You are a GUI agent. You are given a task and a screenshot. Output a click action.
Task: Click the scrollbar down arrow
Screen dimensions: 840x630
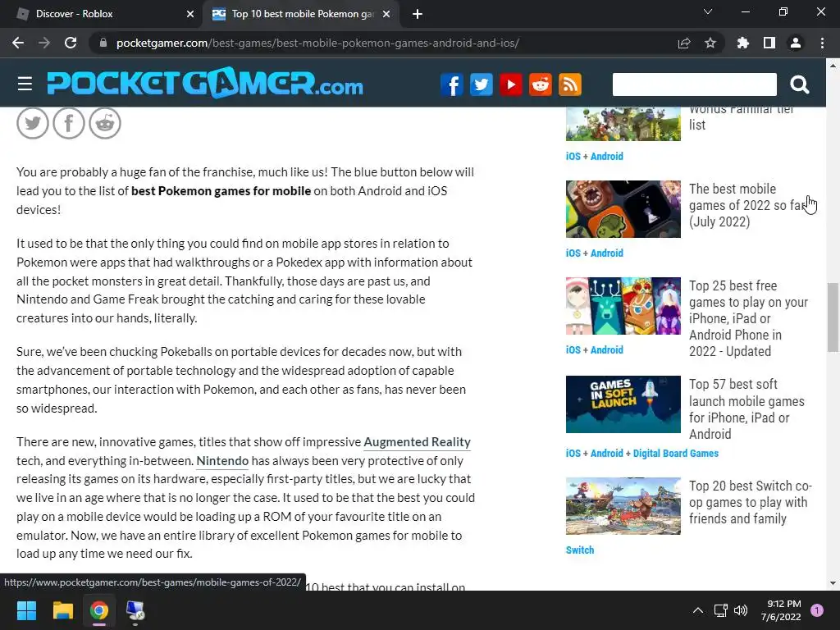click(x=833, y=583)
